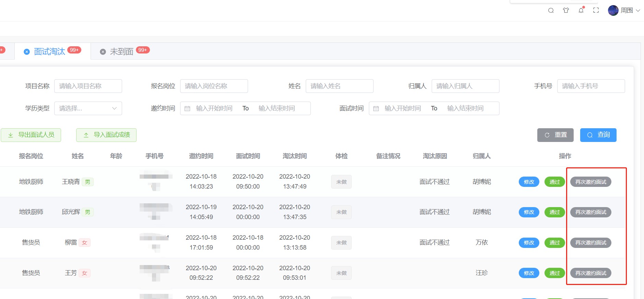Toggle fullscreen mode icon

[596, 10]
